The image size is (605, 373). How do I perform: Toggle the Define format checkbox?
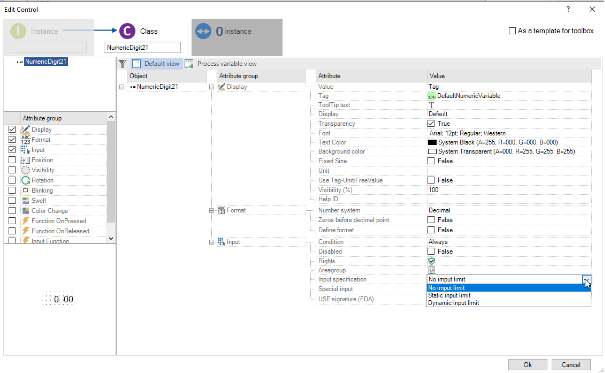click(x=431, y=230)
